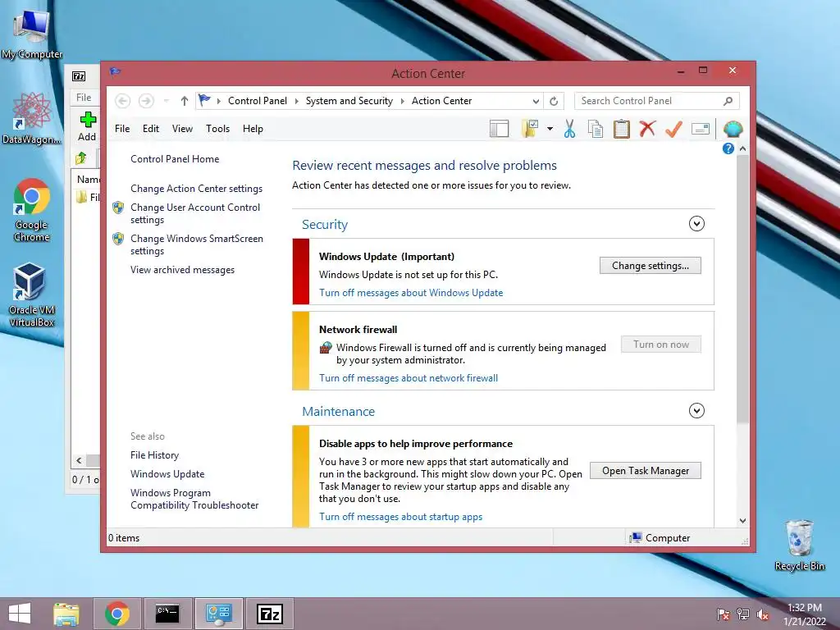Image resolution: width=840 pixels, height=630 pixels.
Task: Open Control Panel Home link
Action: [x=175, y=159]
